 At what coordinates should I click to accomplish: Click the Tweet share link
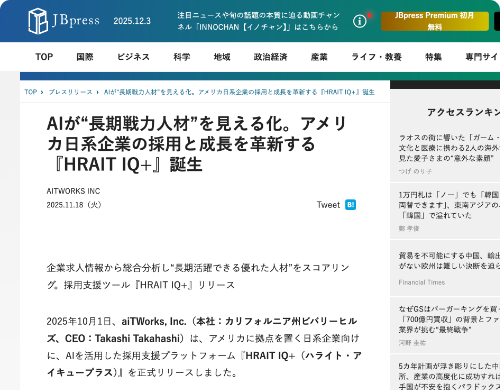pyautogui.click(x=328, y=205)
